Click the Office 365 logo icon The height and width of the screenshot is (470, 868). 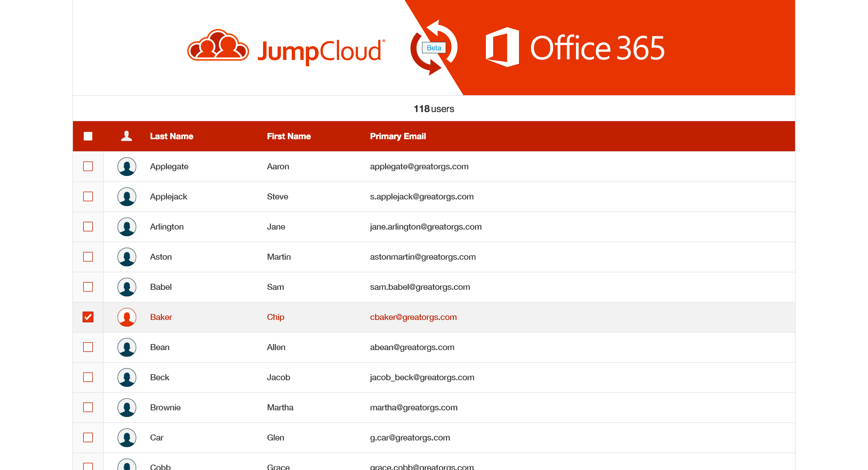502,47
